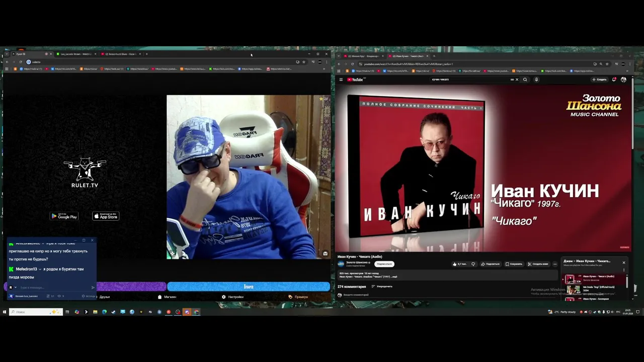Open new tab in rulet.tv window
The height and width of the screenshot is (362, 644).
pos(146,54)
